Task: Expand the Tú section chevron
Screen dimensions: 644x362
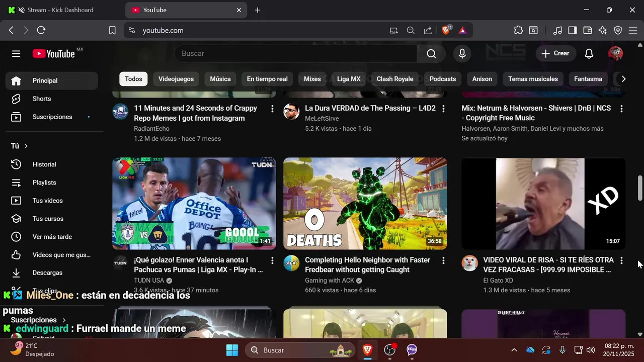Action: 26,146
